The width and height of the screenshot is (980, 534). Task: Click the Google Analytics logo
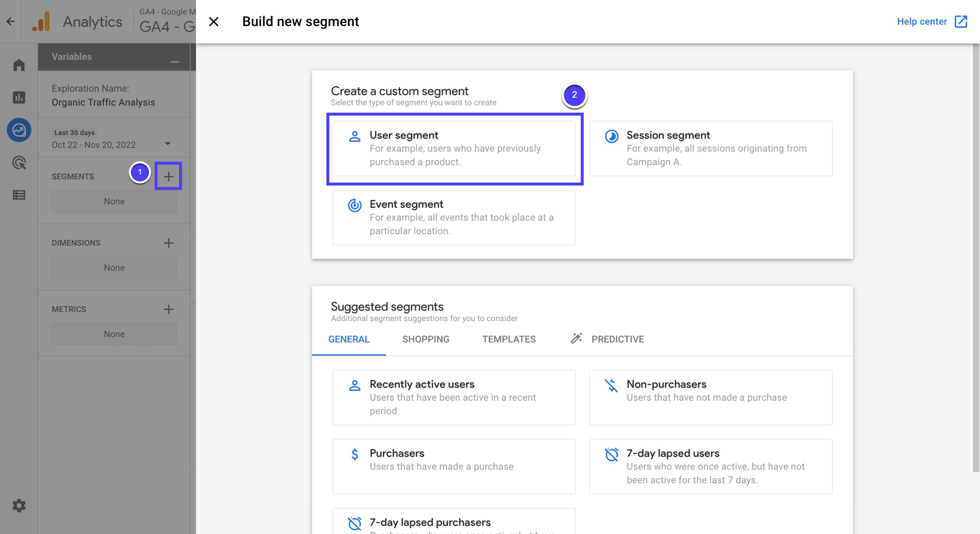pyautogui.click(x=41, y=21)
